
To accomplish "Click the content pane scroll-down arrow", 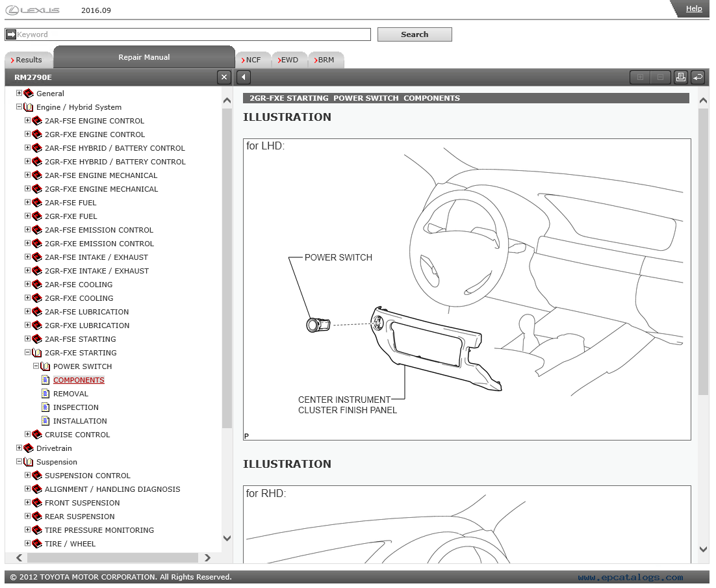I will 703,549.
